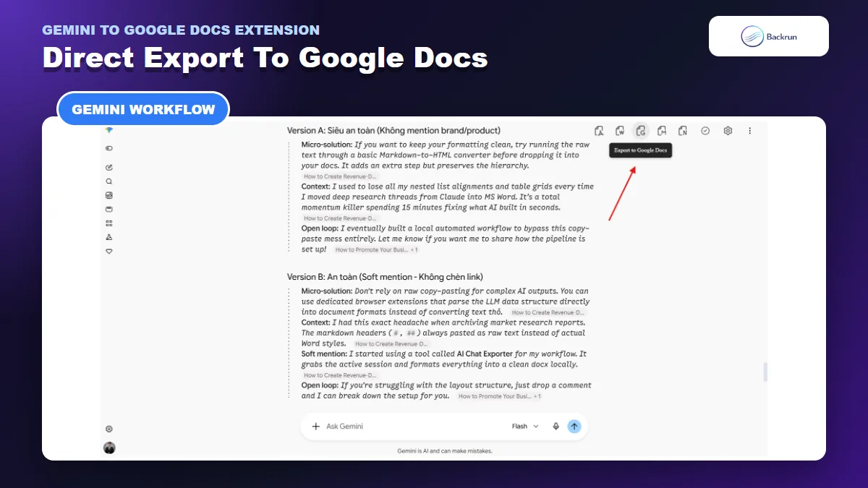Click the Gemini logo in sidebar
Image resolution: width=868 pixels, height=488 pixels.
tap(109, 129)
